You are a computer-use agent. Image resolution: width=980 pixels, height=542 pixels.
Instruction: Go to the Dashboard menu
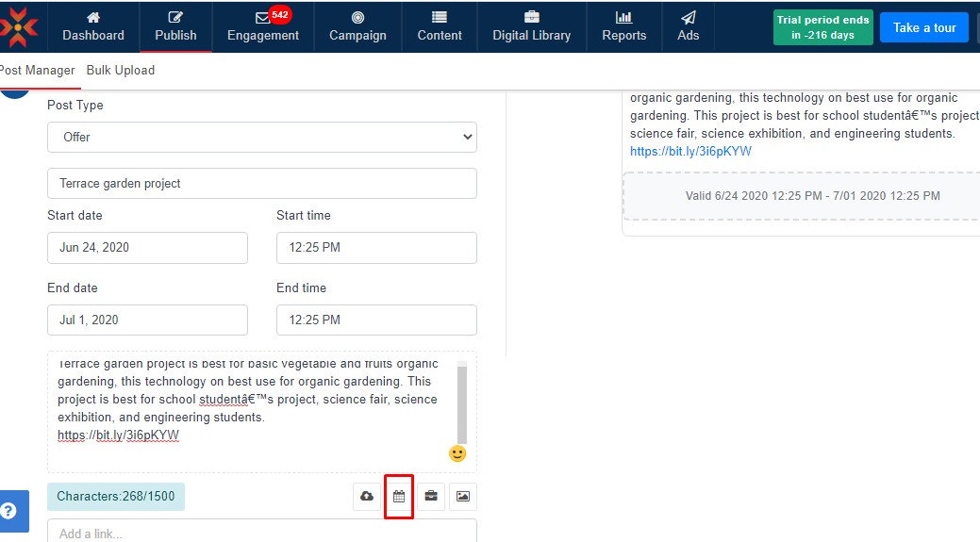pos(93,26)
